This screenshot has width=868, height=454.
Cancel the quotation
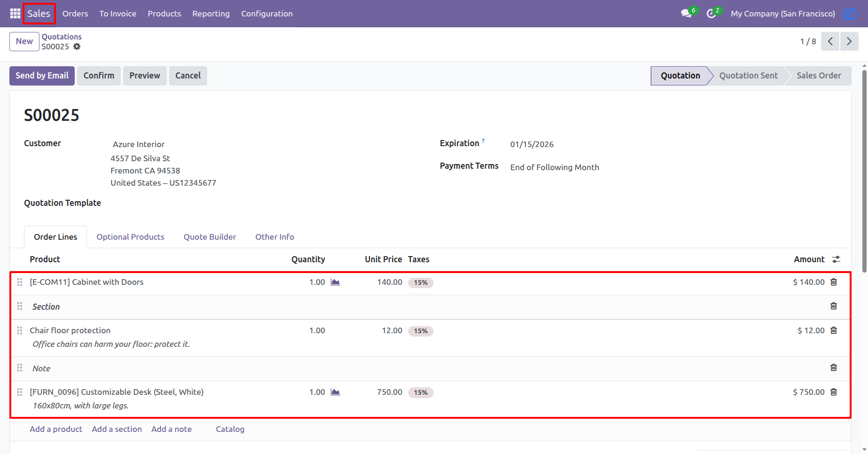tap(188, 76)
